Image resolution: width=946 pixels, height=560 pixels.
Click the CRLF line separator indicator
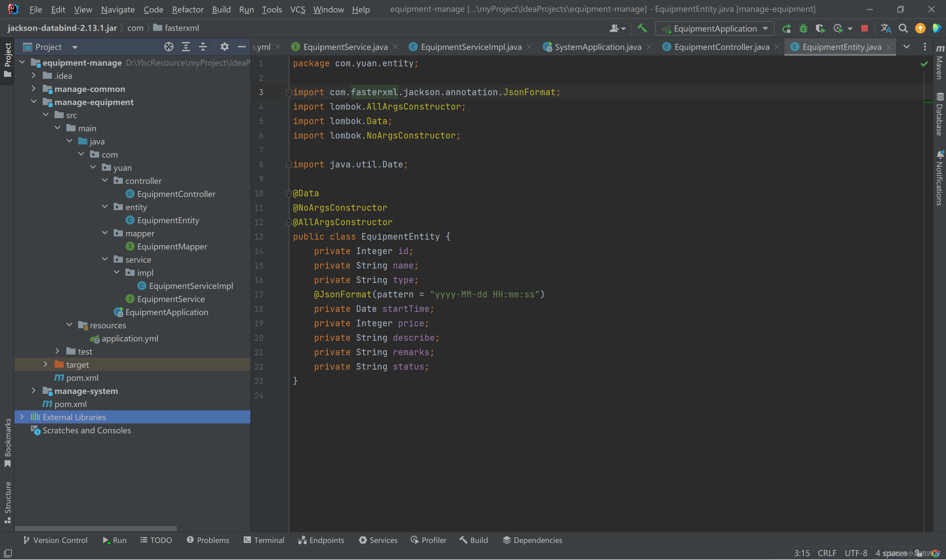click(827, 553)
